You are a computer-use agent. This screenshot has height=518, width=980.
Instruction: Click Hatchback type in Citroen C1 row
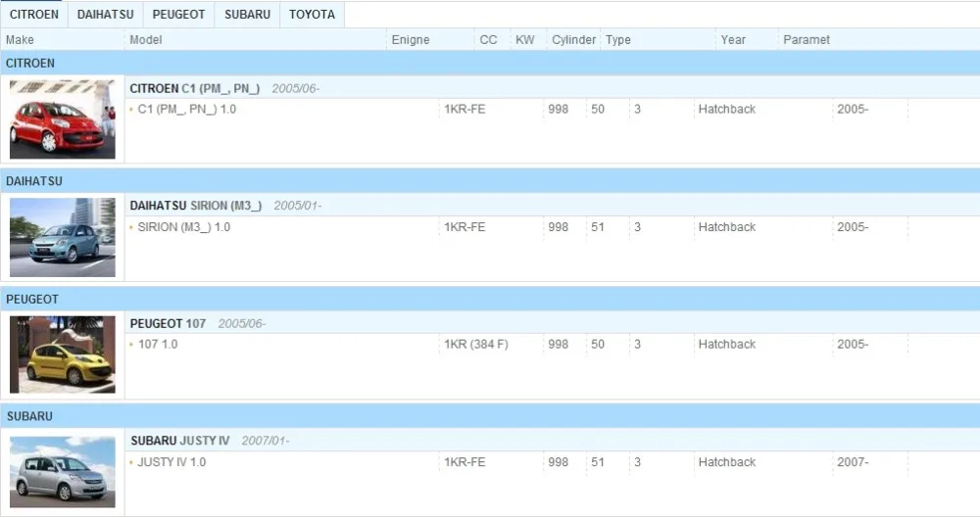tap(727, 110)
